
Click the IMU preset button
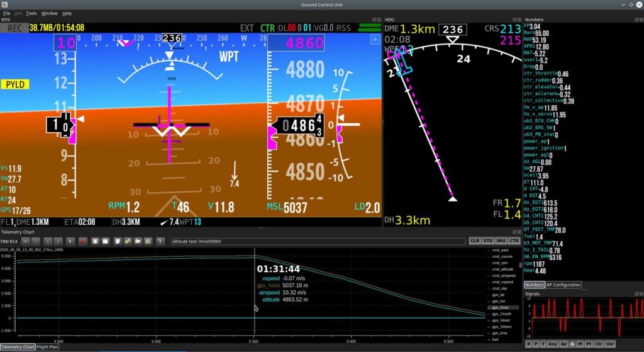(501, 241)
